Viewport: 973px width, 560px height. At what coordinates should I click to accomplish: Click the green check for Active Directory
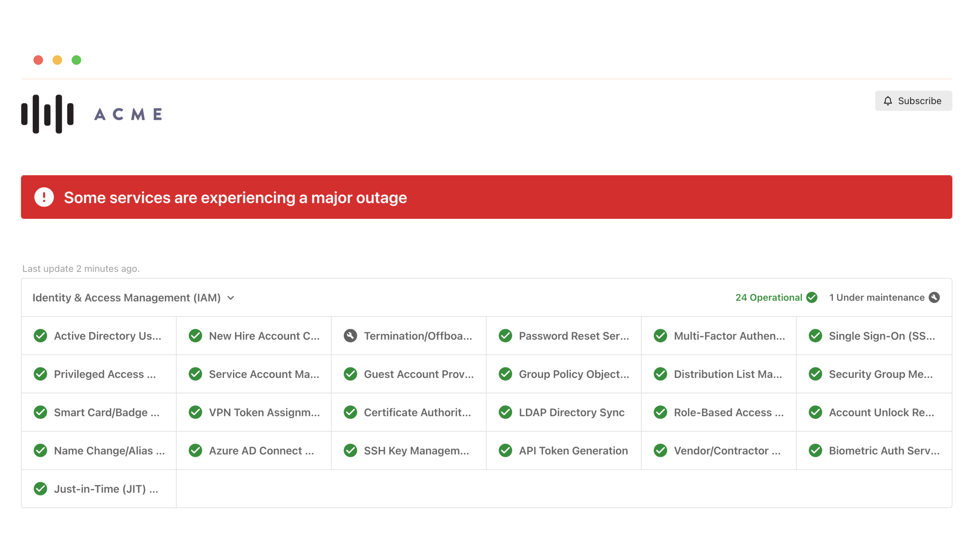[40, 336]
